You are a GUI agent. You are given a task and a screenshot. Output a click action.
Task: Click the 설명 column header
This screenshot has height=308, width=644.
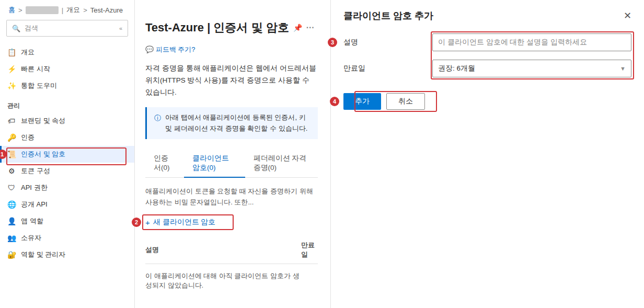pos(152,250)
